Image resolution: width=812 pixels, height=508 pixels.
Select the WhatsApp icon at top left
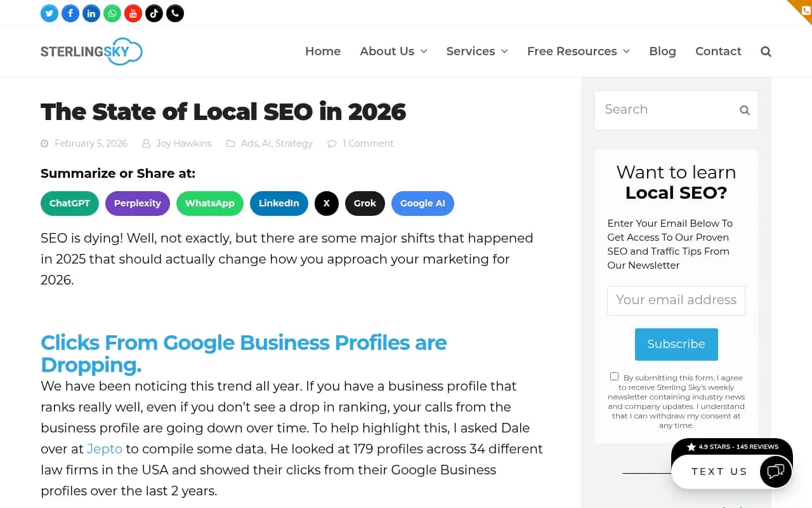pyautogui.click(x=112, y=13)
